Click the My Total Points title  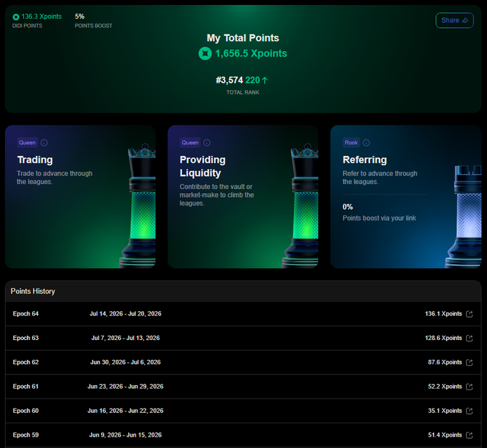pyautogui.click(x=243, y=38)
